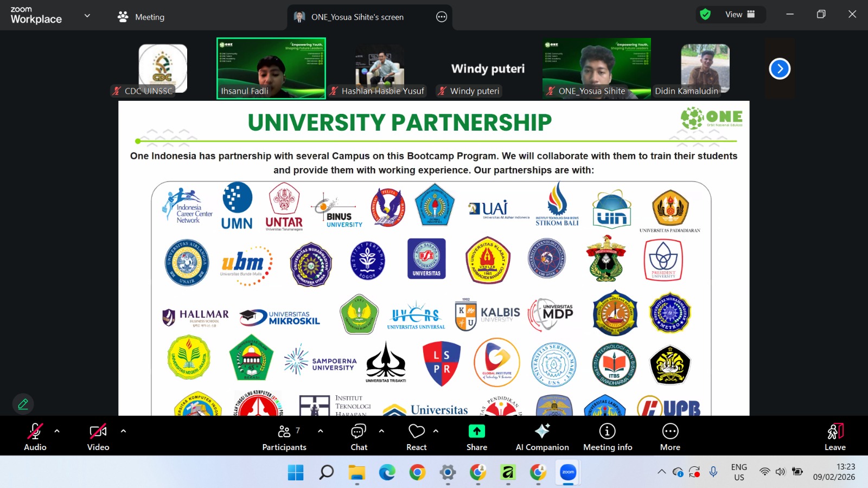Leave the meeting

click(835, 437)
